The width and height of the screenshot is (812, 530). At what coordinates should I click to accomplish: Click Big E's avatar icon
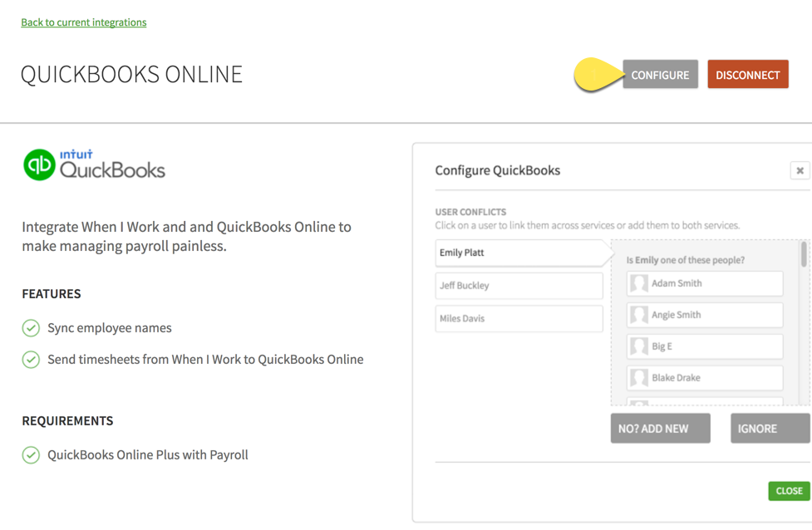[x=642, y=346]
